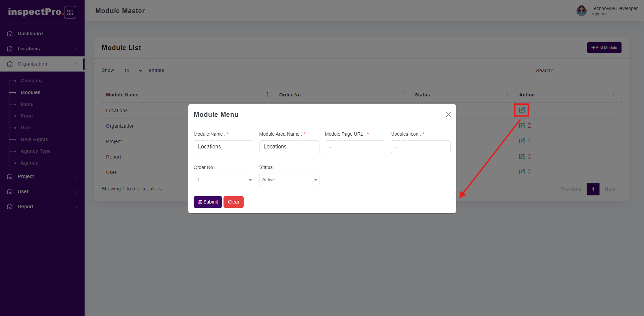Image resolution: width=644 pixels, height=316 pixels.
Task: Click the delete icon for Project row
Action: click(x=530, y=141)
